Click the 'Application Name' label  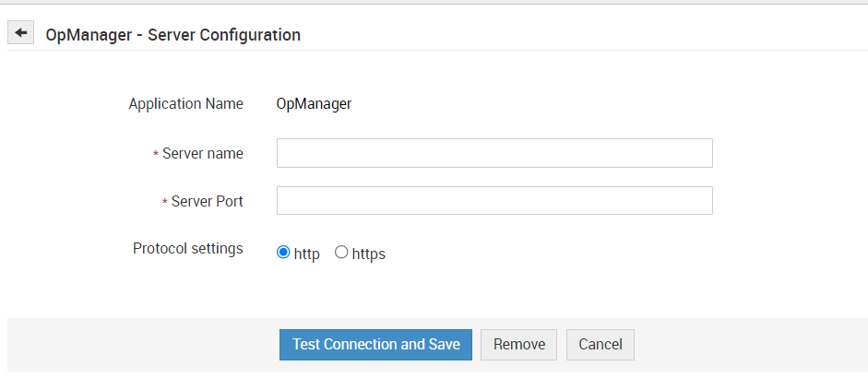coord(186,104)
